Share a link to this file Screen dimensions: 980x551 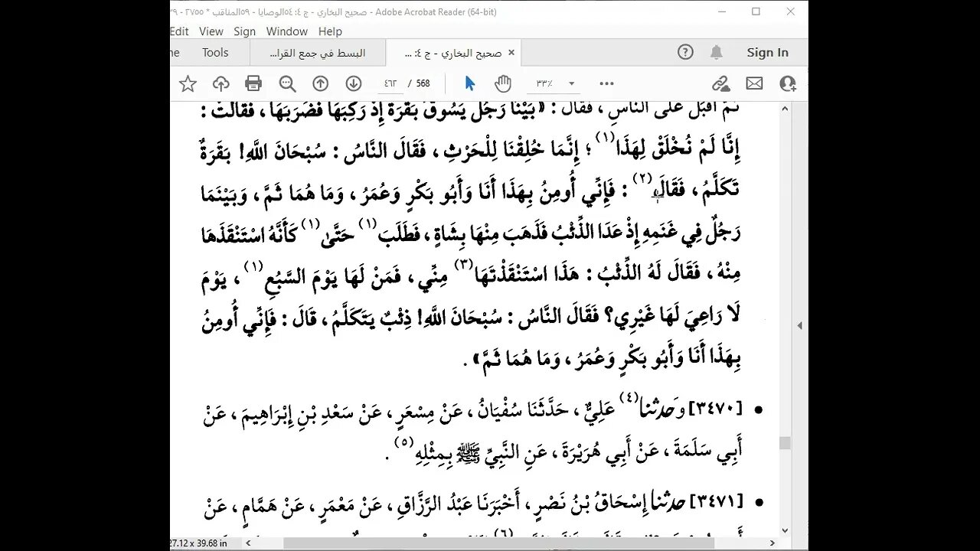pos(720,83)
